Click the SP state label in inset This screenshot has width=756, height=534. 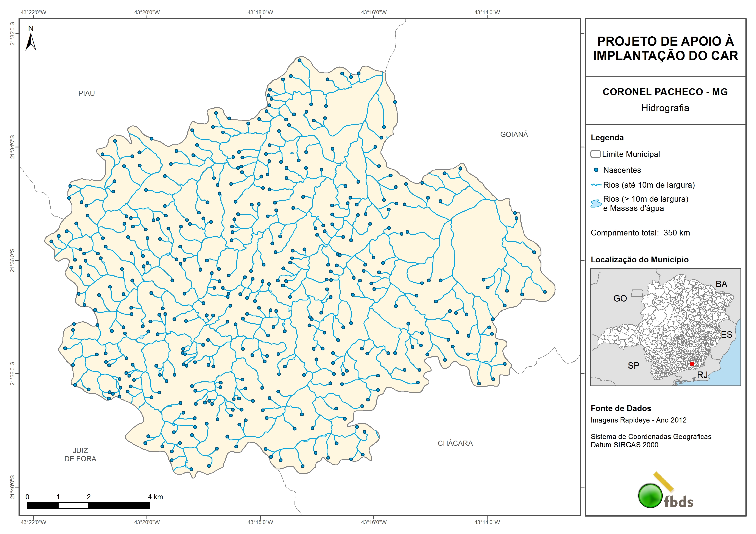633,365
